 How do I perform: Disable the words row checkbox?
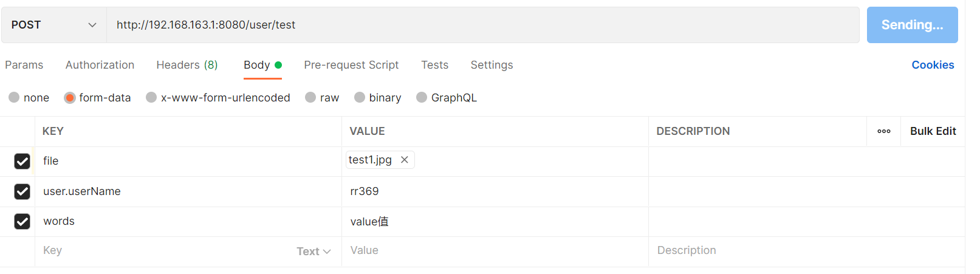(22, 221)
